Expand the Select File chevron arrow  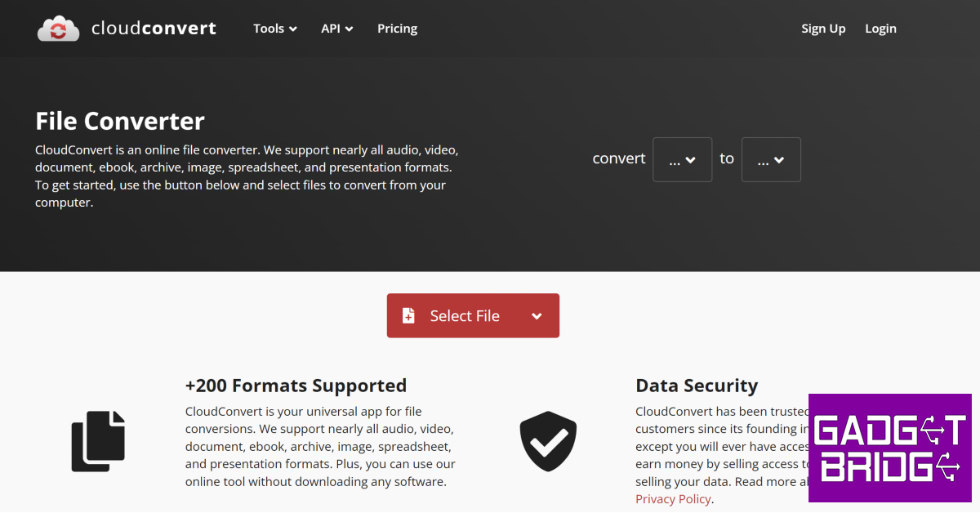[537, 316]
